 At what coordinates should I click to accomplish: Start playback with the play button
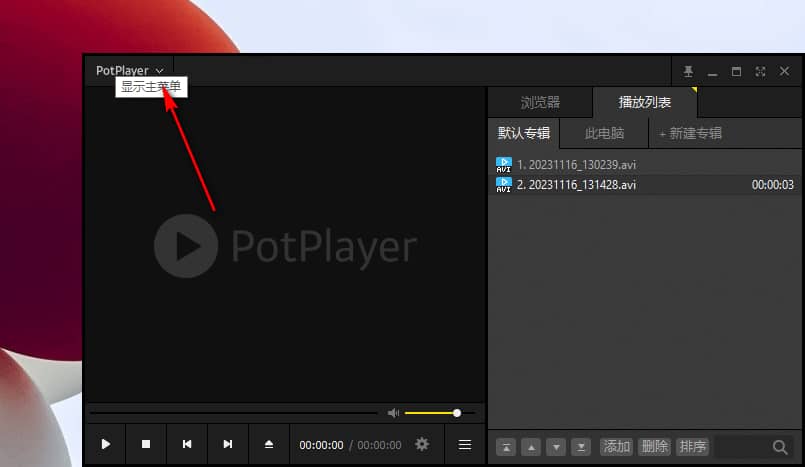[x=105, y=444]
